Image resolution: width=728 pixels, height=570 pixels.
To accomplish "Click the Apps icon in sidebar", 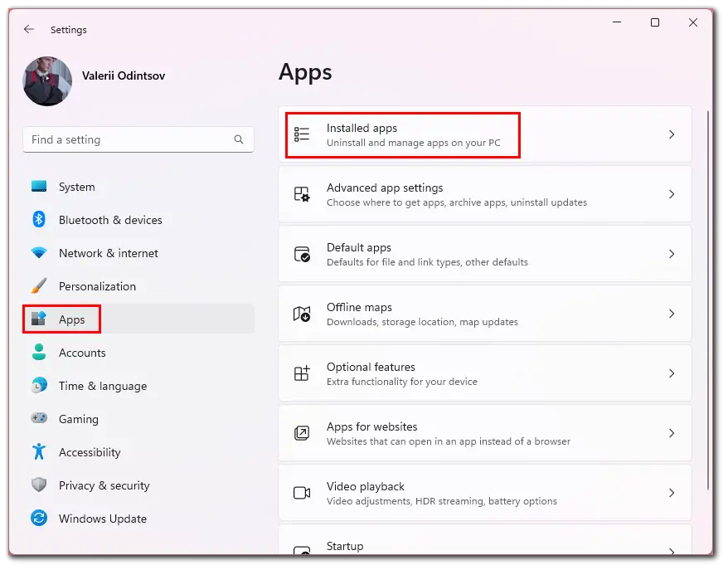I will pos(39,319).
